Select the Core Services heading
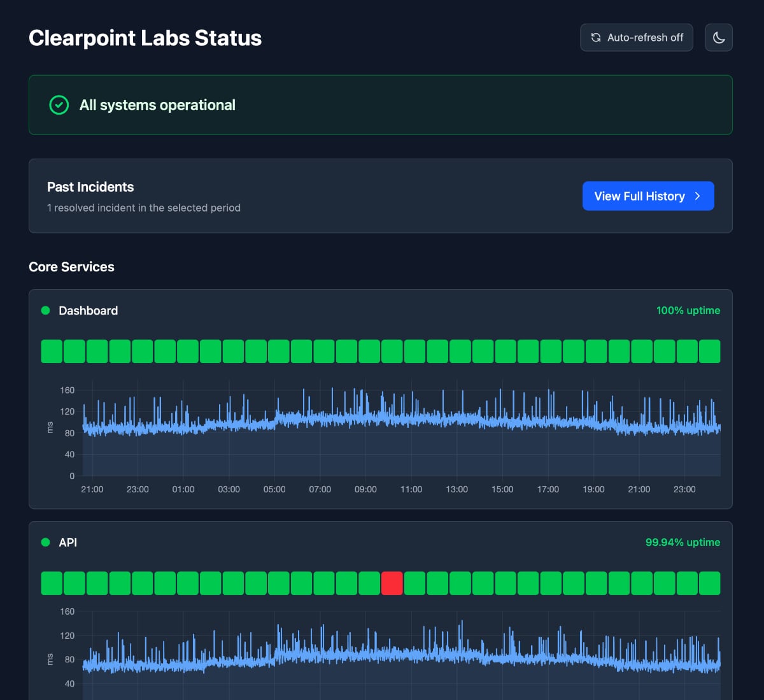 click(71, 267)
